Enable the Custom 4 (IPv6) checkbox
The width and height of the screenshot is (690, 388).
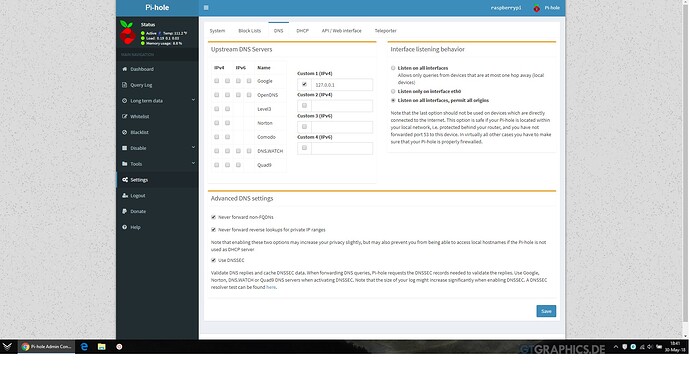(304, 148)
